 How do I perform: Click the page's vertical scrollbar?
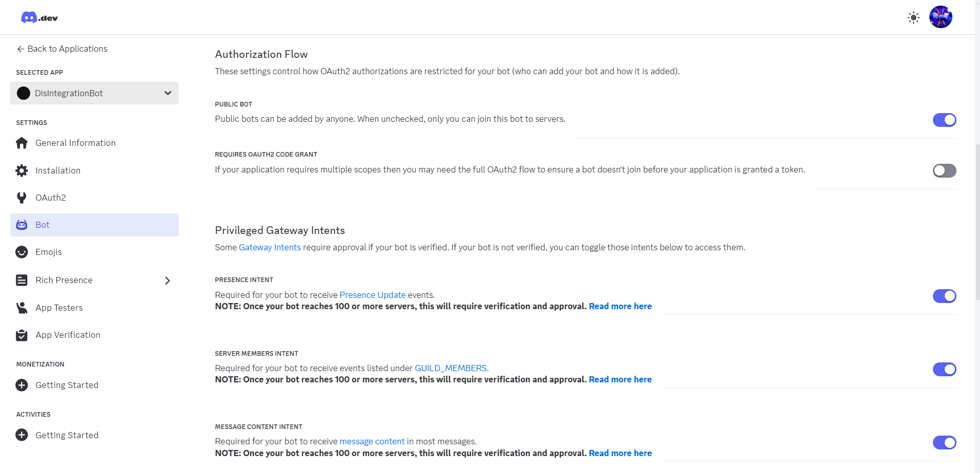coord(977,222)
